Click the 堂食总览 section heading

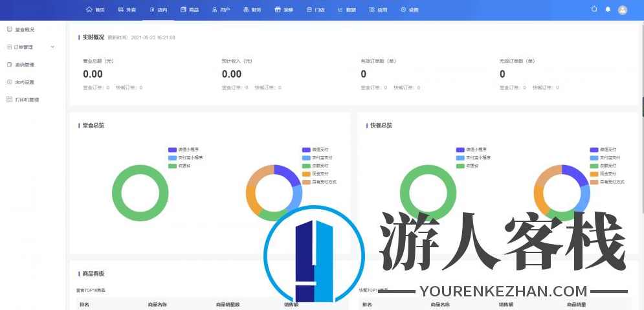(93, 126)
